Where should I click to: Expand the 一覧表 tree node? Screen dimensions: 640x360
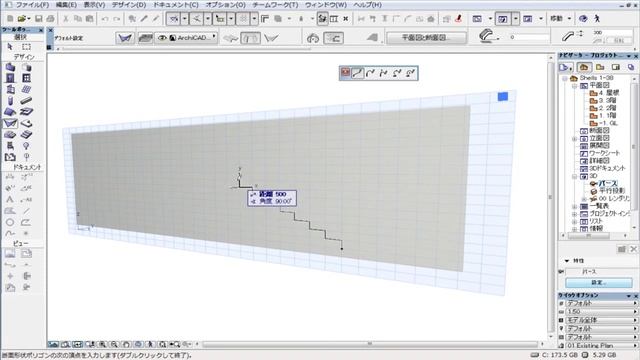pos(574,207)
